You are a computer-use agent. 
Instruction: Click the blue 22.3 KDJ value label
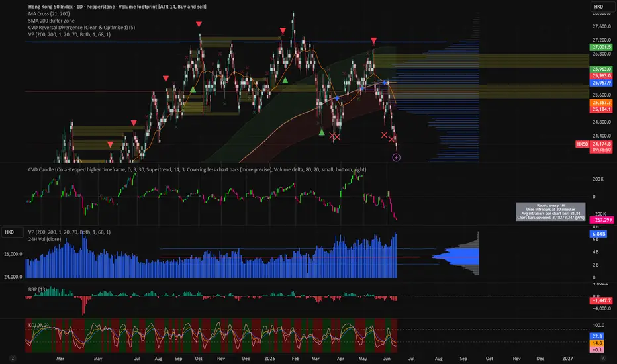pos(597,336)
